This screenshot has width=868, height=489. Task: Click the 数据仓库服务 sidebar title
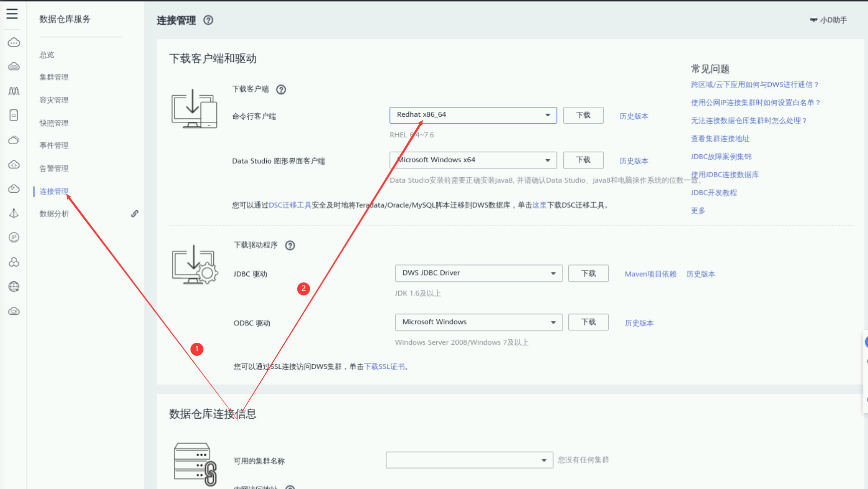tap(65, 19)
